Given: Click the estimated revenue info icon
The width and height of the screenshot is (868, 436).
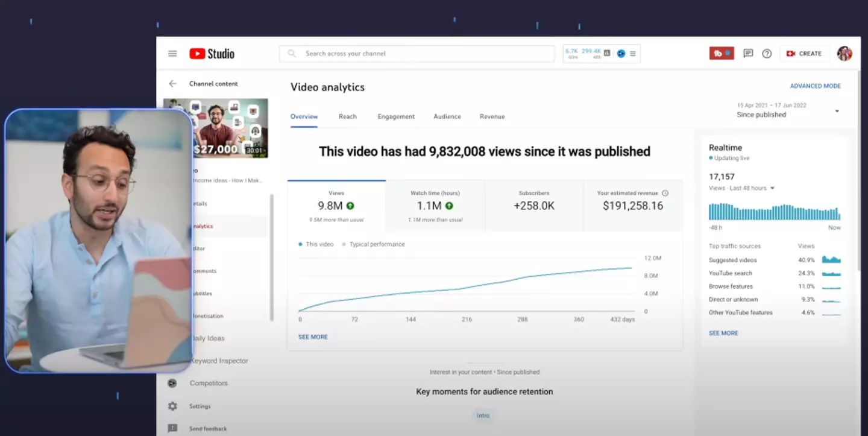Looking at the screenshot, I should tap(665, 194).
